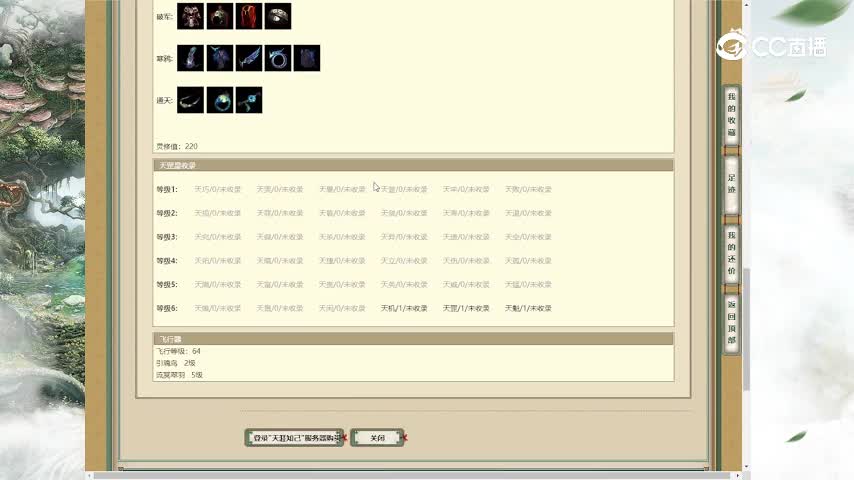Click the 等级1: row label

tap(167, 189)
